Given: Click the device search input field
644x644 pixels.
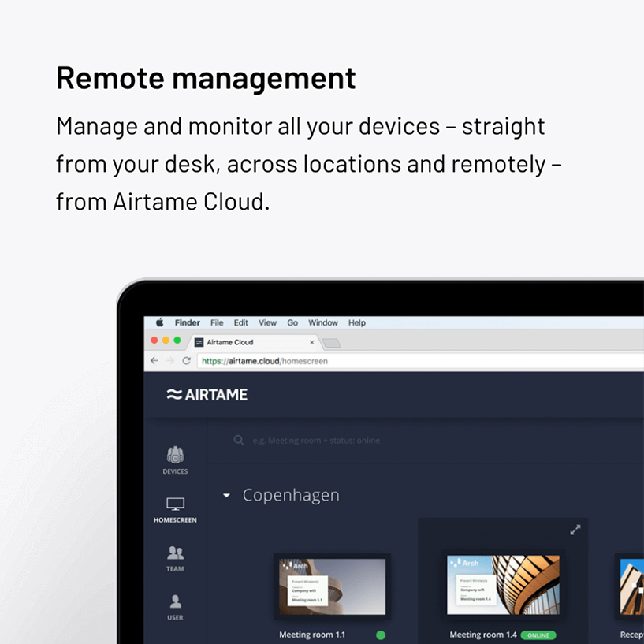Looking at the screenshot, I should 394,441.
